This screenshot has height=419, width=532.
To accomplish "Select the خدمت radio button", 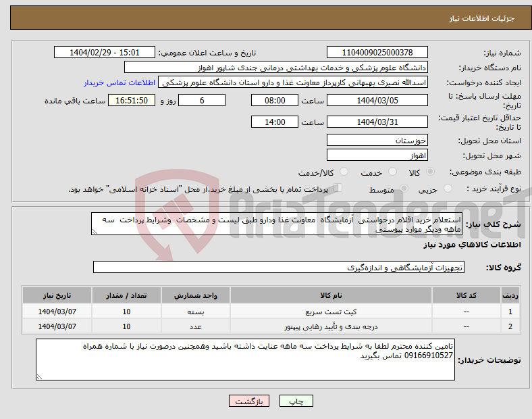I will 392,172.
